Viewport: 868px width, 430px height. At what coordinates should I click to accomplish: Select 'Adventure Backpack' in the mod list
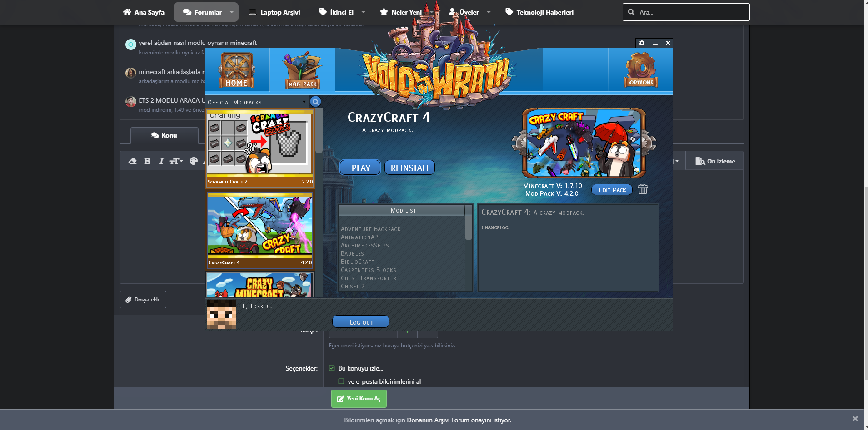(371, 229)
